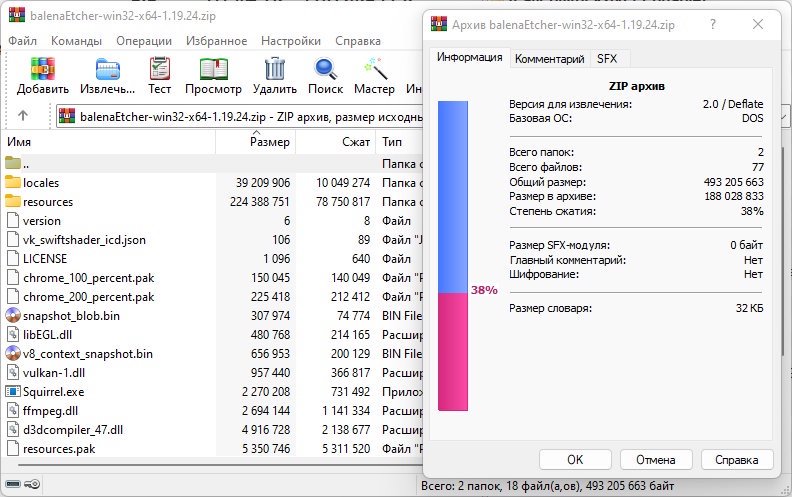792x497 pixels.
Task: Switch to the Комментарий tab
Action: click(x=550, y=59)
